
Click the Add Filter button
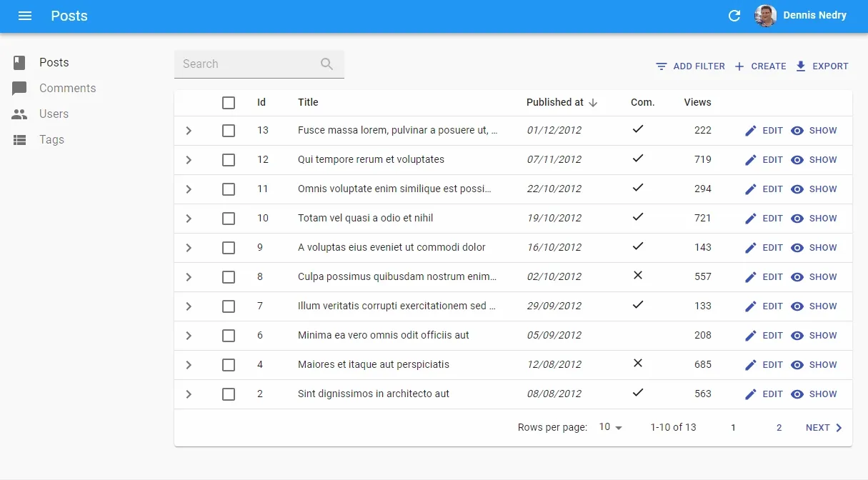(x=690, y=66)
